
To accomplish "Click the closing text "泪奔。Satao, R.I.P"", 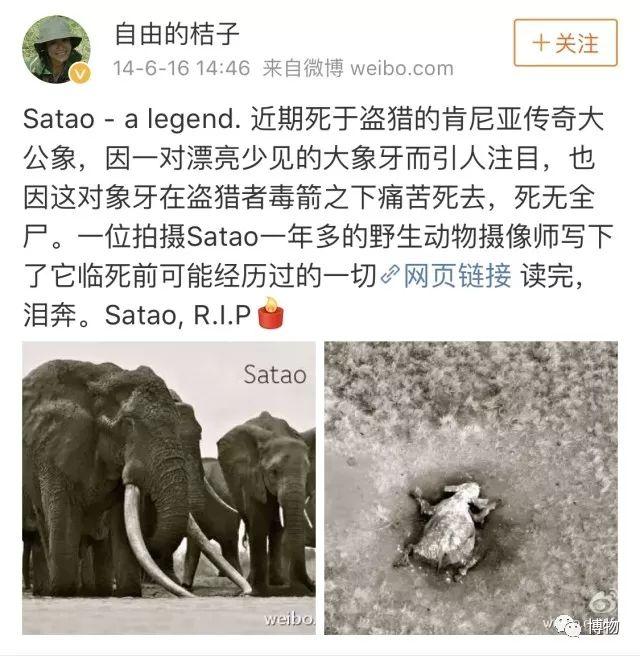I will 137,314.
